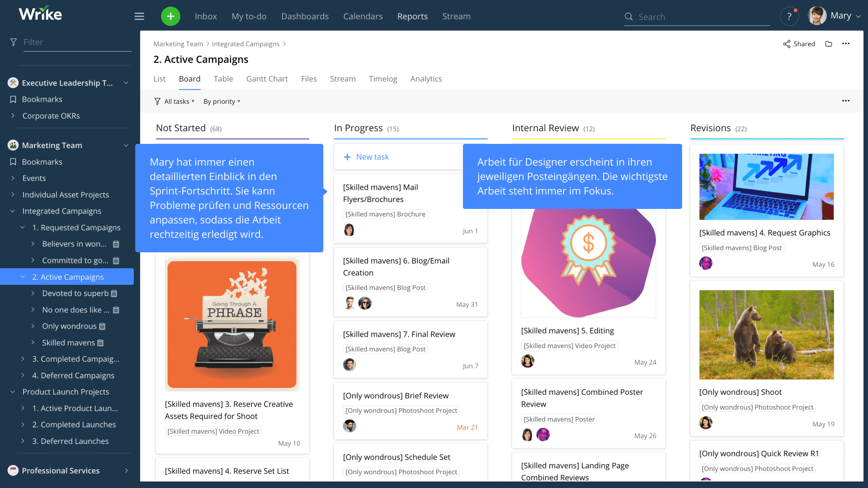The image size is (868, 488).
Task: Open the bears photo on Shoot card
Action: click(766, 334)
